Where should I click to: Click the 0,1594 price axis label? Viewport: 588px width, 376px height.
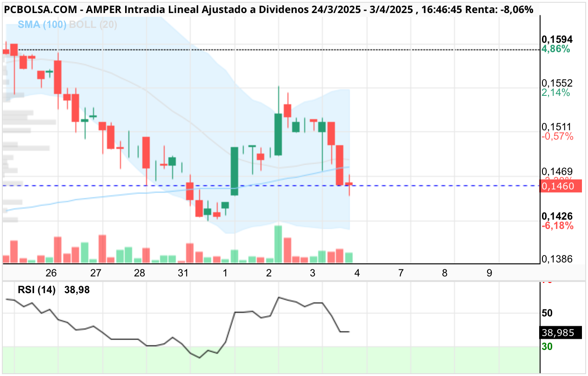(x=557, y=39)
